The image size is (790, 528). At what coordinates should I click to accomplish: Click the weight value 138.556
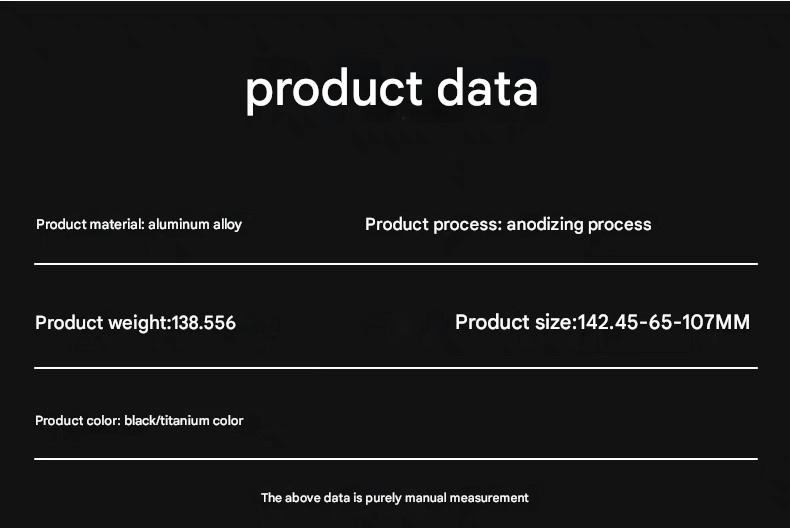coord(204,323)
